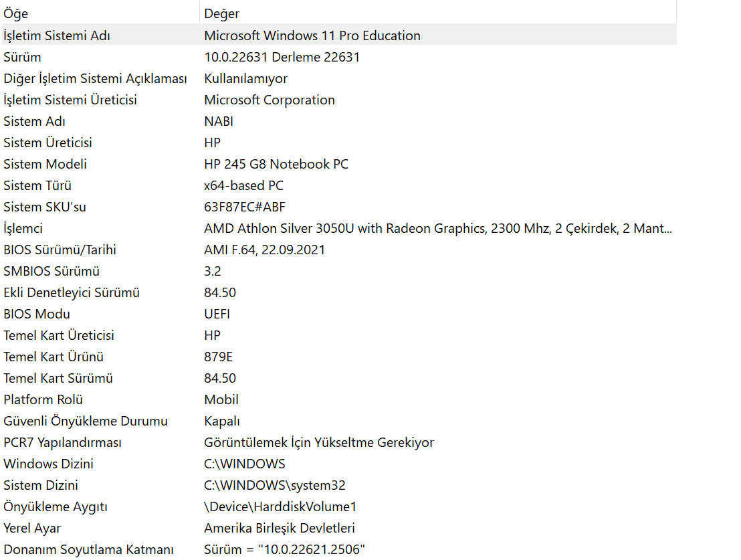Click the Öğe column header
The image size is (741, 560).
tap(100, 13)
